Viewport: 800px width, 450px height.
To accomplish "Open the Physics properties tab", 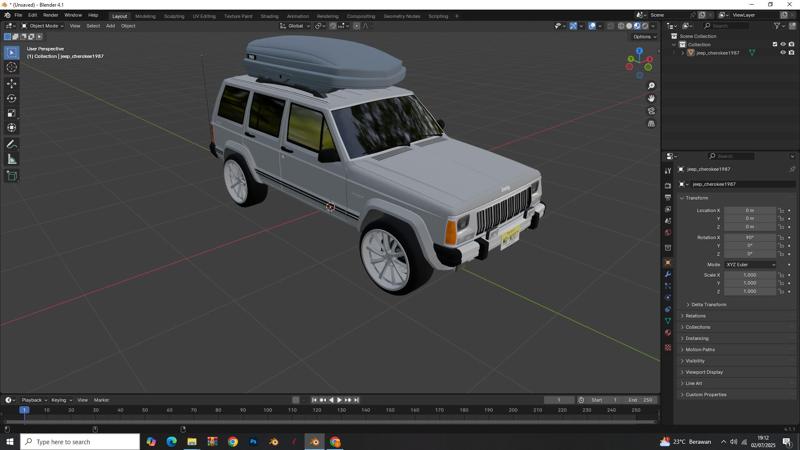I will click(x=668, y=297).
